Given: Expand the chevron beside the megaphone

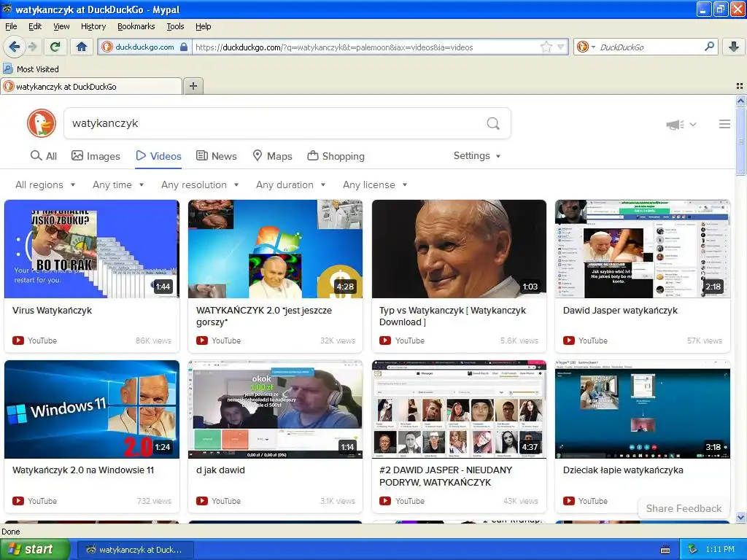Looking at the screenshot, I should pos(693,124).
